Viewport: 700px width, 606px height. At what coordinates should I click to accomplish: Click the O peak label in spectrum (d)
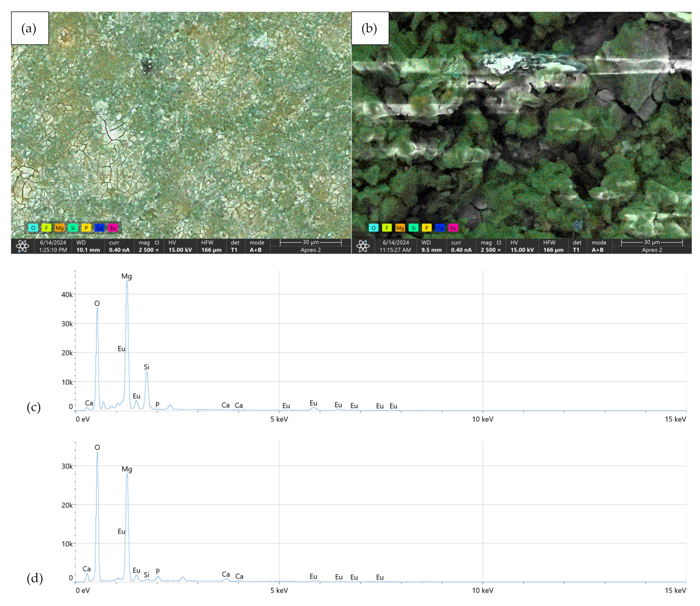coord(97,447)
